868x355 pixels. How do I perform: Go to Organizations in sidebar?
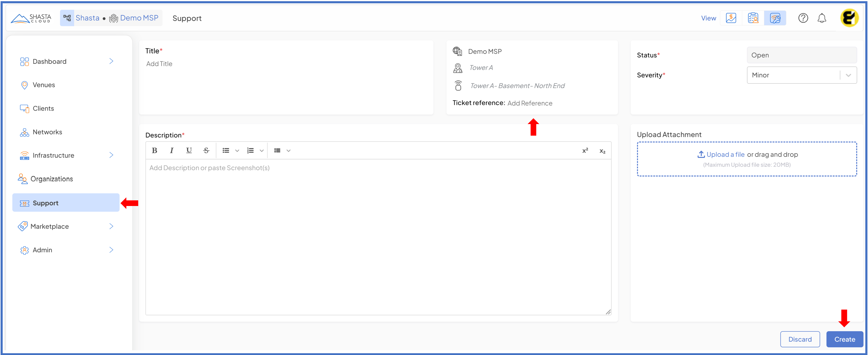(51, 179)
